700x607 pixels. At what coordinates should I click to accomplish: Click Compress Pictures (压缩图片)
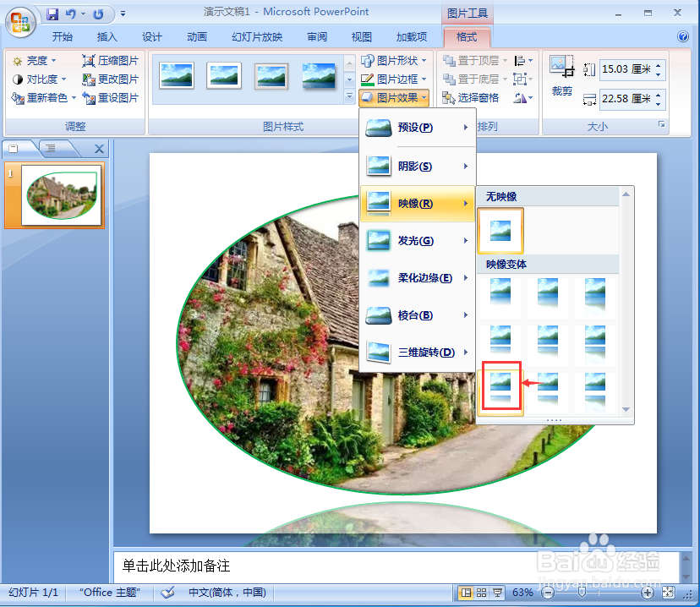[110, 60]
